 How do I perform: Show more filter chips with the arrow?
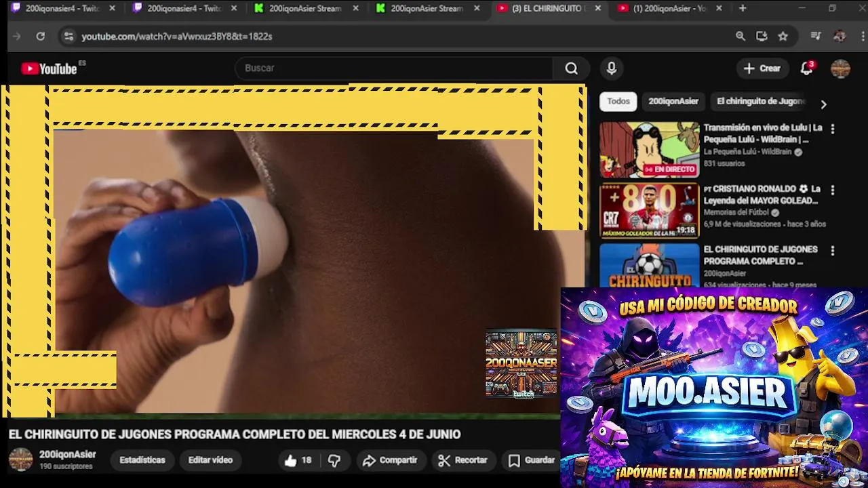[823, 104]
